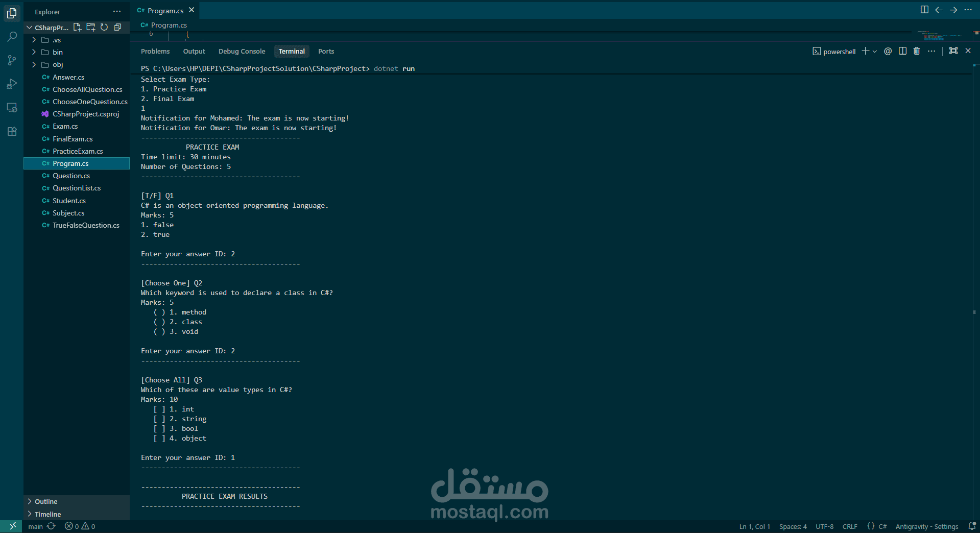This screenshot has width=980, height=533.
Task: Click the CRLF line ending indicator
Action: [x=850, y=526]
